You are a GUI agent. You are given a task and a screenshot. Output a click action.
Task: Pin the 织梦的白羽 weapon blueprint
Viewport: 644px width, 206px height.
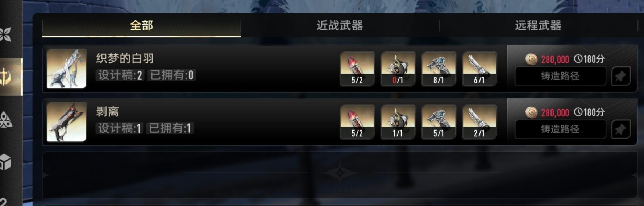621,76
